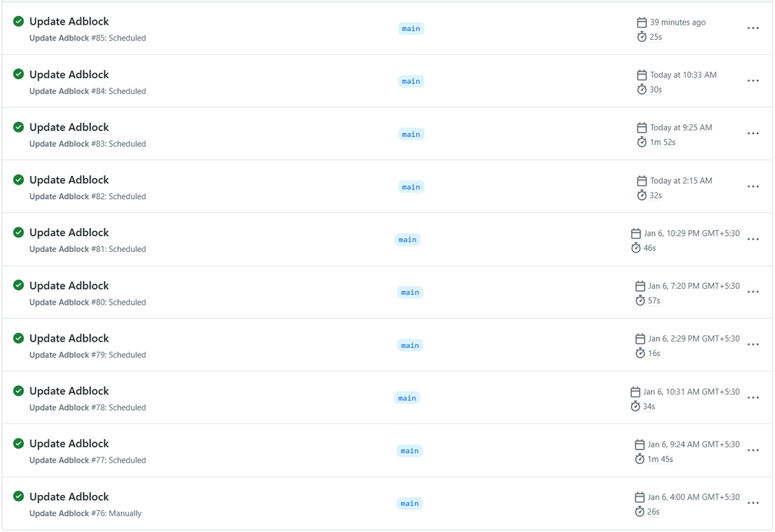Open the Update Adblock run #84 title
Viewport: 775px width, 532px height.
[69, 75]
